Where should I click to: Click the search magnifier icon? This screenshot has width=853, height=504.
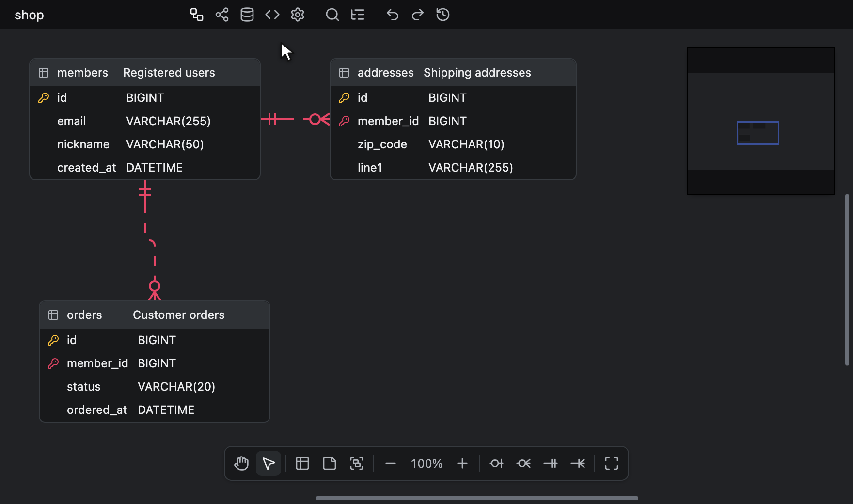pos(332,15)
